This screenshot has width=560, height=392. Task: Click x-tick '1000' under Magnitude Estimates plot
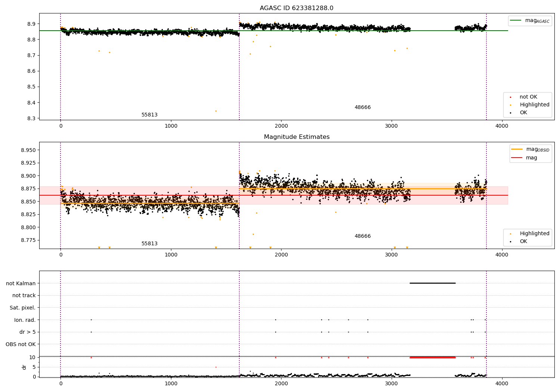click(171, 255)
